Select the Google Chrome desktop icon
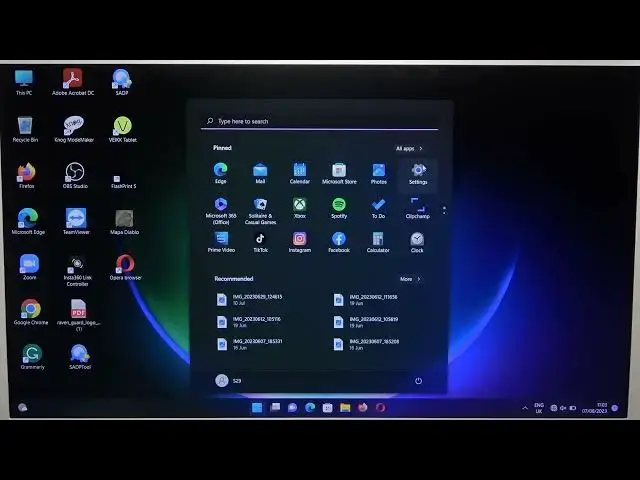The width and height of the screenshot is (640, 480). click(31, 312)
